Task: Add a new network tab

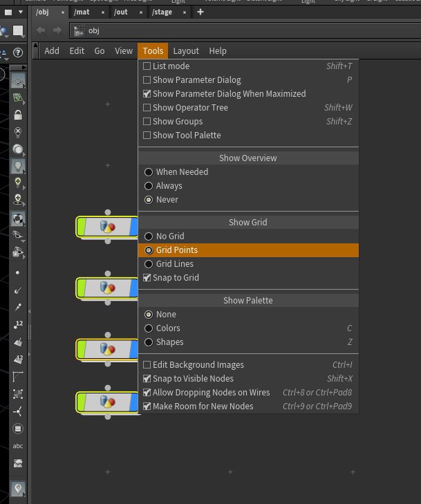Action: [x=200, y=12]
